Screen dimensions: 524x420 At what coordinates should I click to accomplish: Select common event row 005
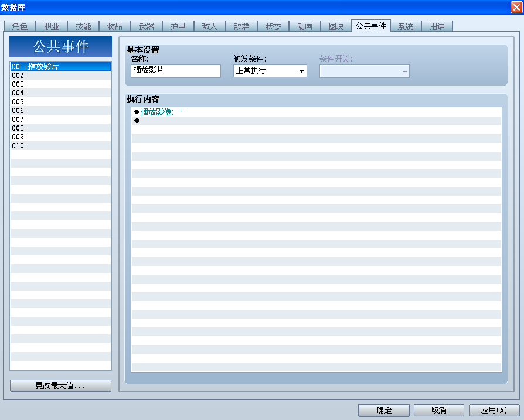[x=60, y=102]
